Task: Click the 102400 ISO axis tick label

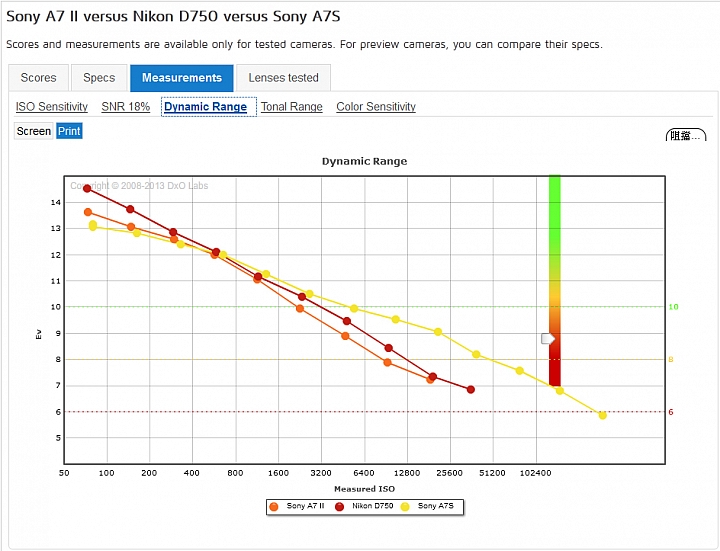Action: (x=535, y=473)
